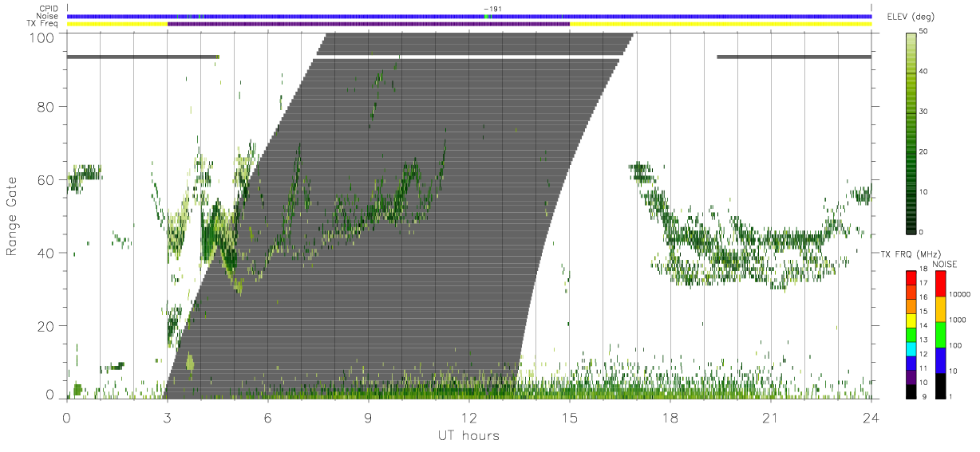Click the 1000 tick on NOISE scale
980x452 pixels.
tap(958, 319)
